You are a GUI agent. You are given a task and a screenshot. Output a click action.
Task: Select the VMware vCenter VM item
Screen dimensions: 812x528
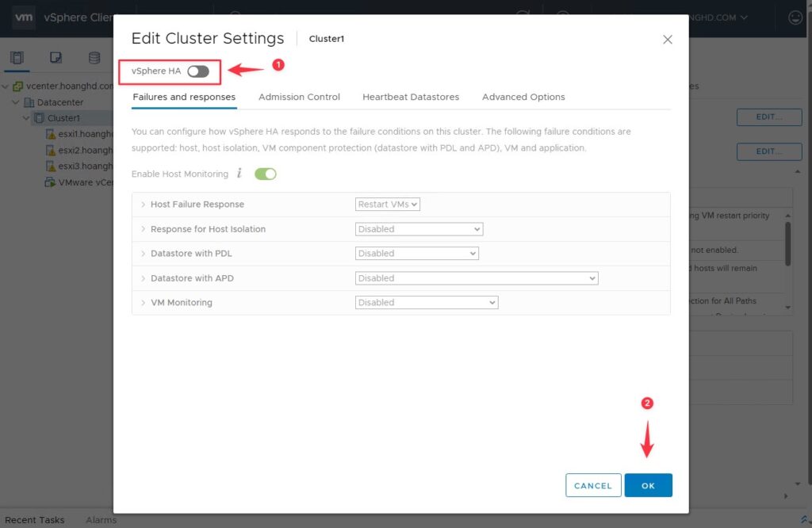(x=86, y=182)
